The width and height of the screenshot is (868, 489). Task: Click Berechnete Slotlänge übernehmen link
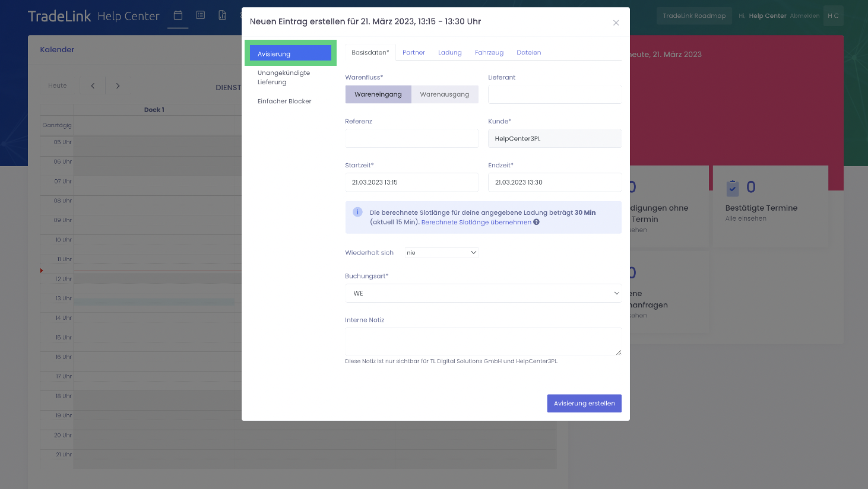pos(476,223)
